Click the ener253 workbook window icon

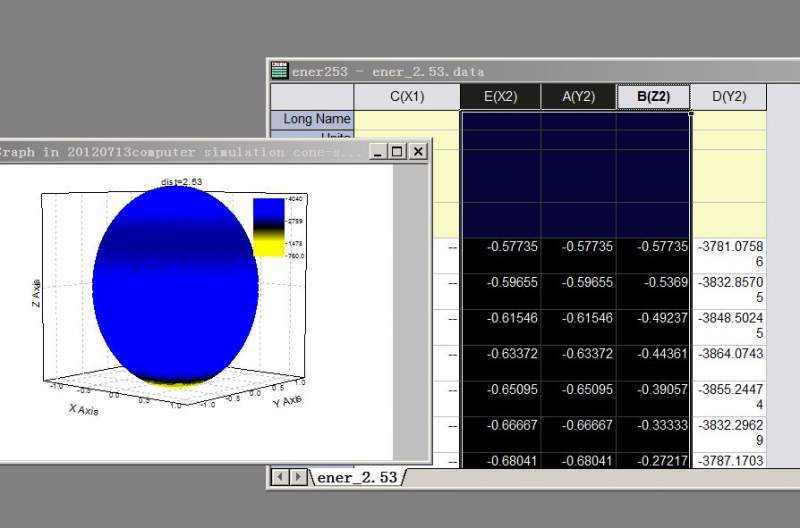[x=279, y=71]
